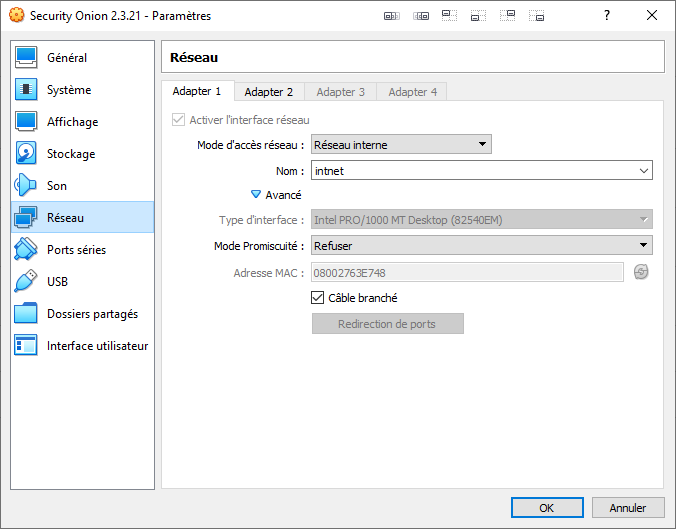Click the Réseau network icon

[26, 217]
